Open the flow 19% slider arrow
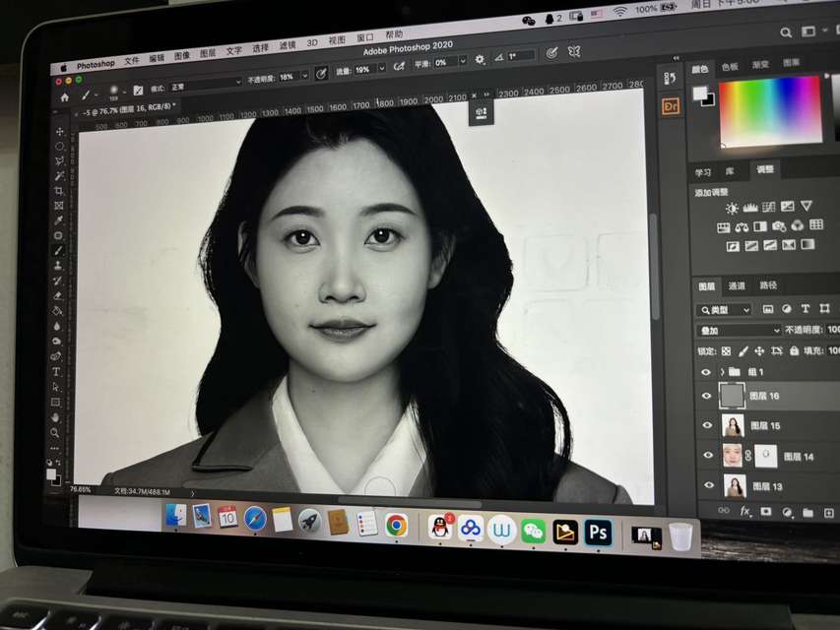This screenshot has height=630, width=840. point(382,68)
